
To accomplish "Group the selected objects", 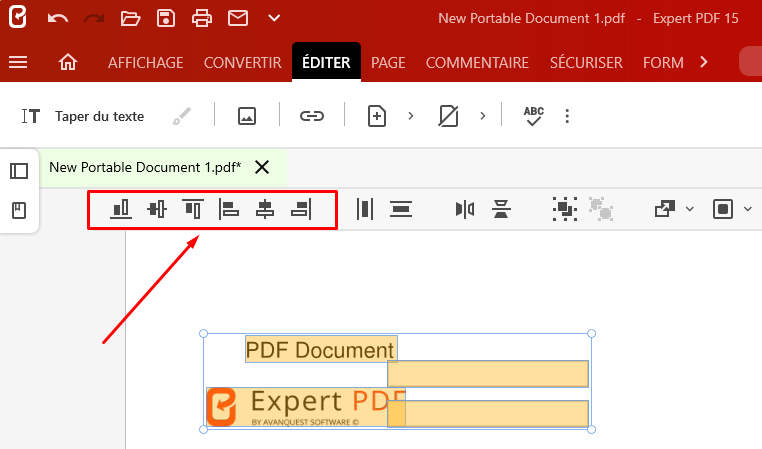I will (565, 209).
